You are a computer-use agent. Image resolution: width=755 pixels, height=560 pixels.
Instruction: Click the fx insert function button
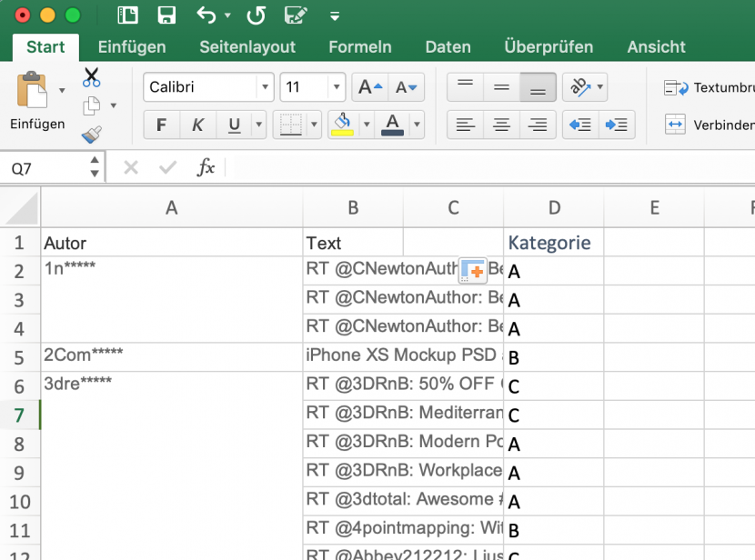[x=206, y=167]
